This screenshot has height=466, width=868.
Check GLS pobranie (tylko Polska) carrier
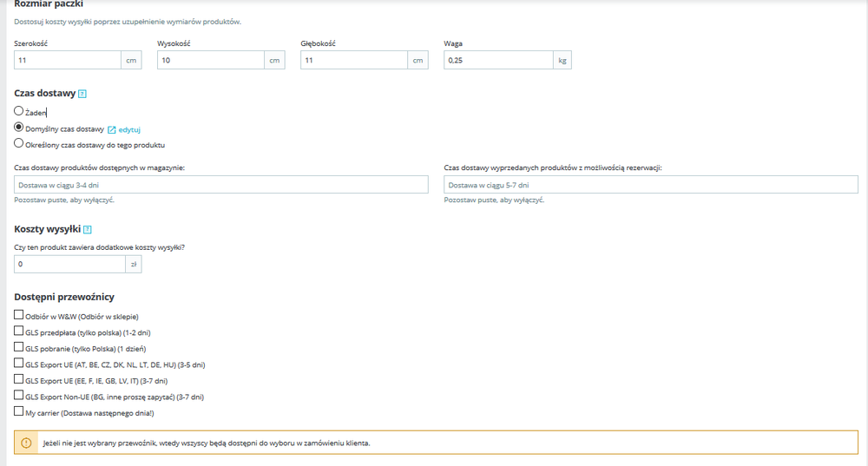click(19, 347)
